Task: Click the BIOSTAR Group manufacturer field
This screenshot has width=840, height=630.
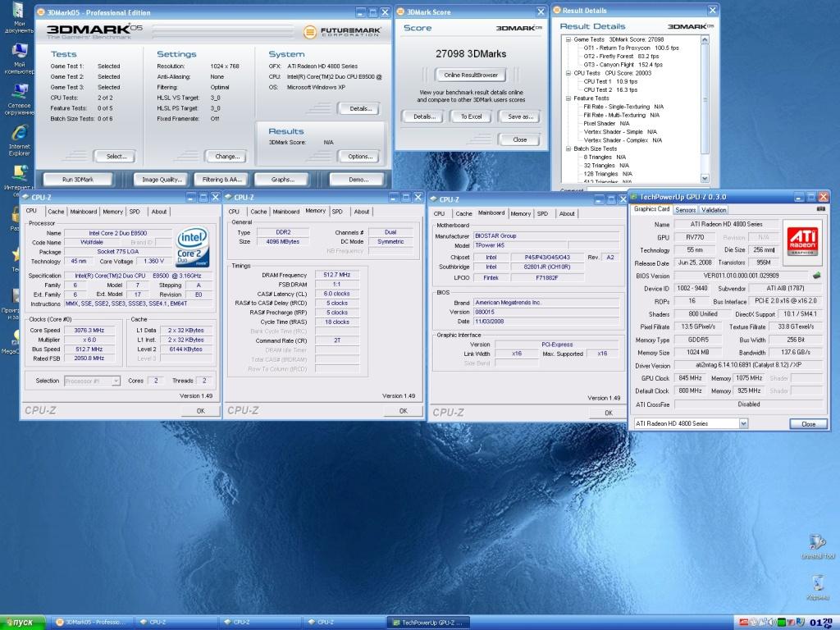Action: [x=546, y=235]
